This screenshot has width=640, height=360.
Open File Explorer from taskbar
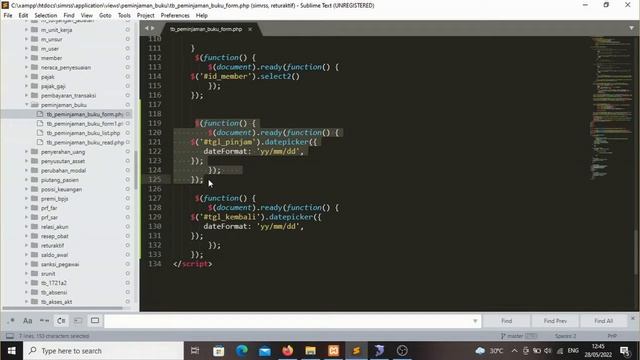pos(310,351)
